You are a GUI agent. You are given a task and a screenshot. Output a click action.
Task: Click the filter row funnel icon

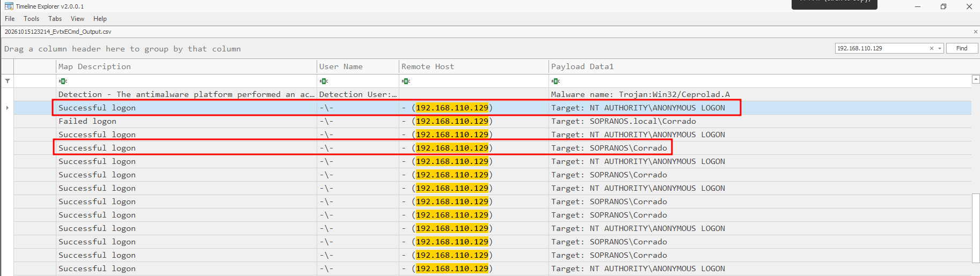(x=8, y=81)
